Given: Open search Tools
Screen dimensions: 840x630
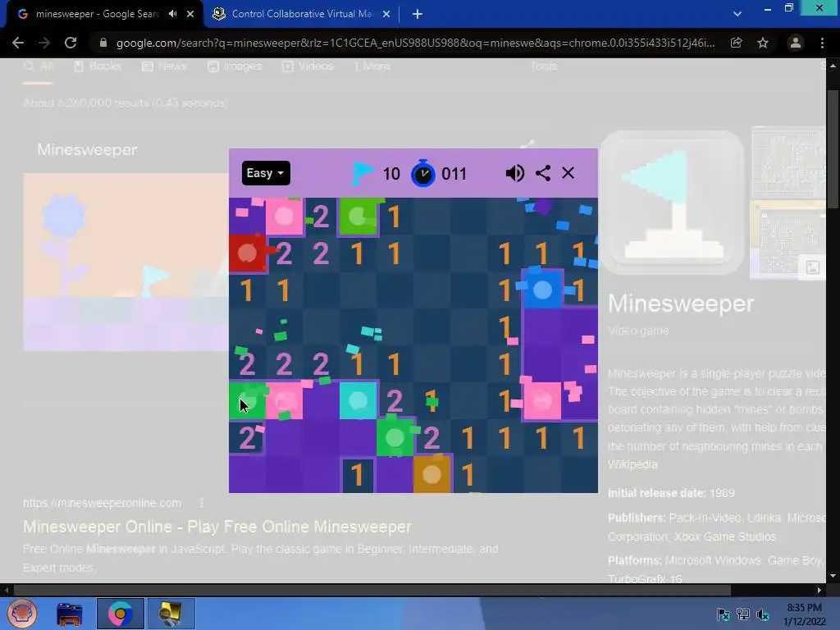Looking at the screenshot, I should pyautogui.click(x=544, y=66).
